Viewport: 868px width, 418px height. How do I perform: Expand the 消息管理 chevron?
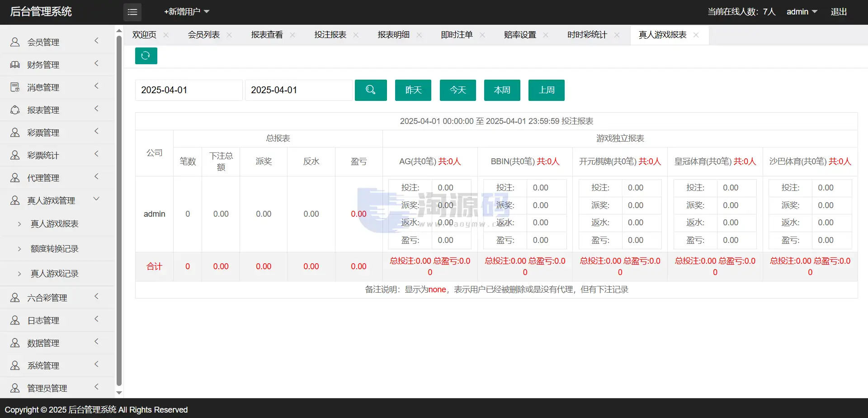tap(96, 86)
